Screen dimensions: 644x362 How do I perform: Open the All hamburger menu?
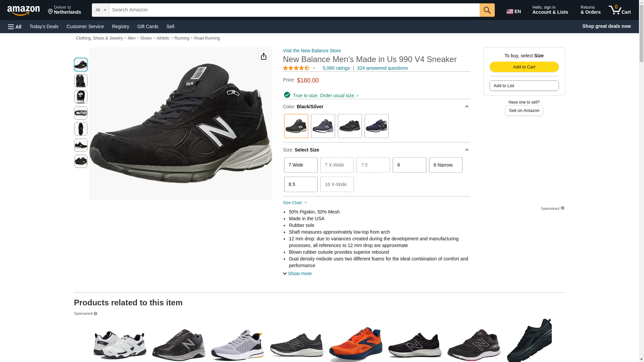[15, 26]
